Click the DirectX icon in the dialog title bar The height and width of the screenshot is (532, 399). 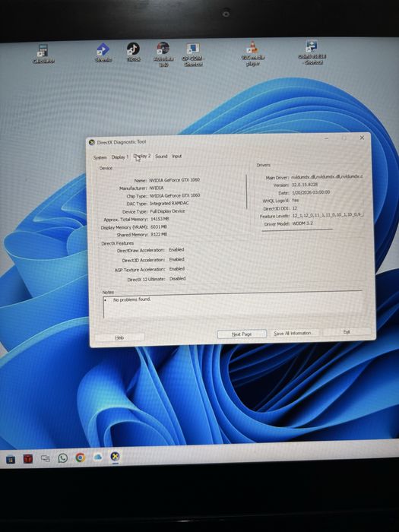(x=92, y=143)
